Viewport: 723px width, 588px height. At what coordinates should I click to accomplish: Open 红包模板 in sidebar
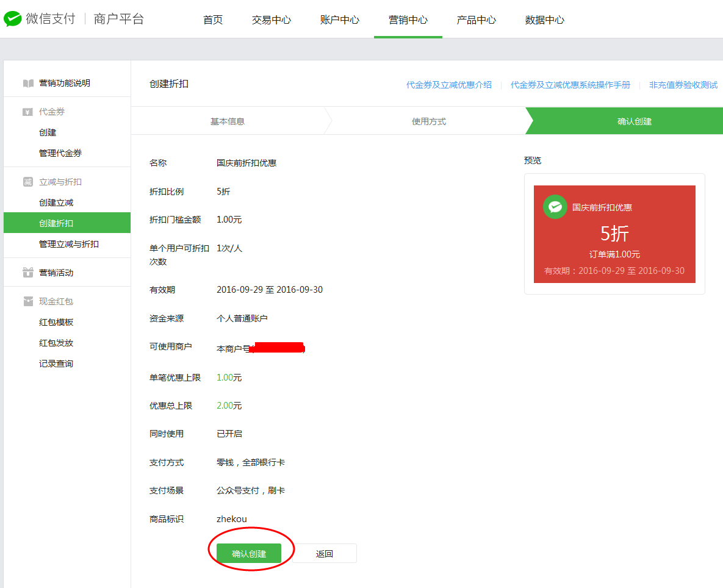click(x=56, y=322)
